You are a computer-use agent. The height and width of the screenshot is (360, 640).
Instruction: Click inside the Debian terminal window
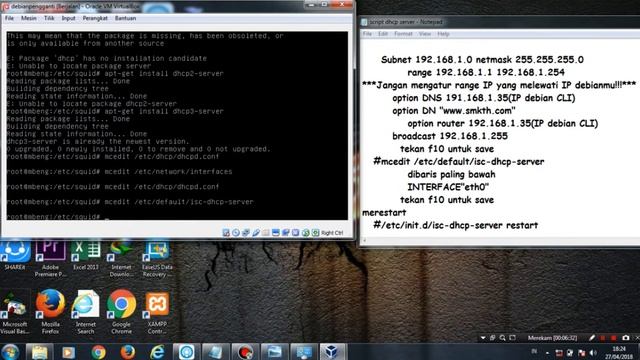click(x=177, y=126)
